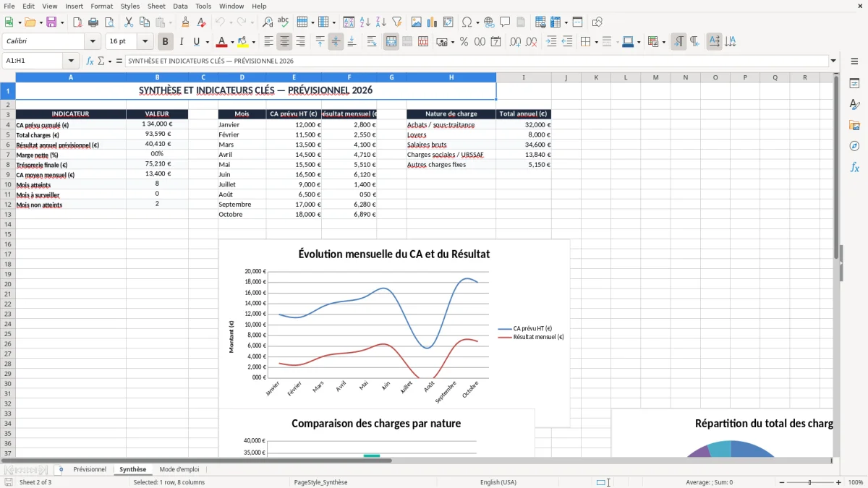Click the Copy icon
868x488 pixels.
coord(145,22)
